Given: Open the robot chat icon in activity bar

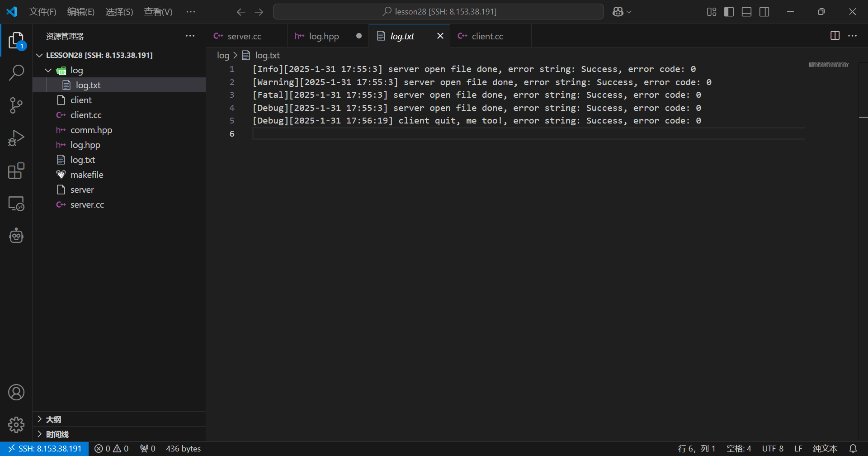Looking at the screenshot, I should pyautogui.click(x=16, y=236).
